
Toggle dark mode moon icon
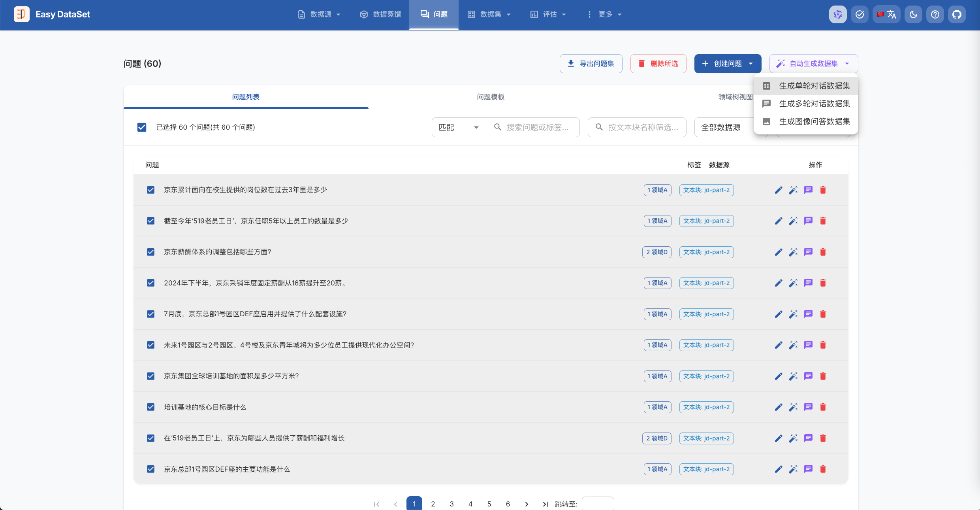coord(913,15)
